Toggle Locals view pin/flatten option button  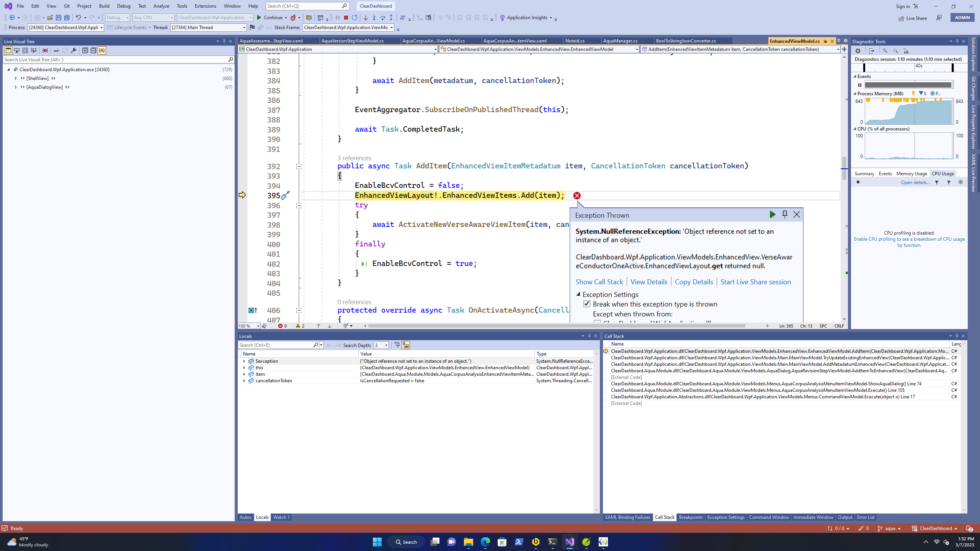pos(397,345)
